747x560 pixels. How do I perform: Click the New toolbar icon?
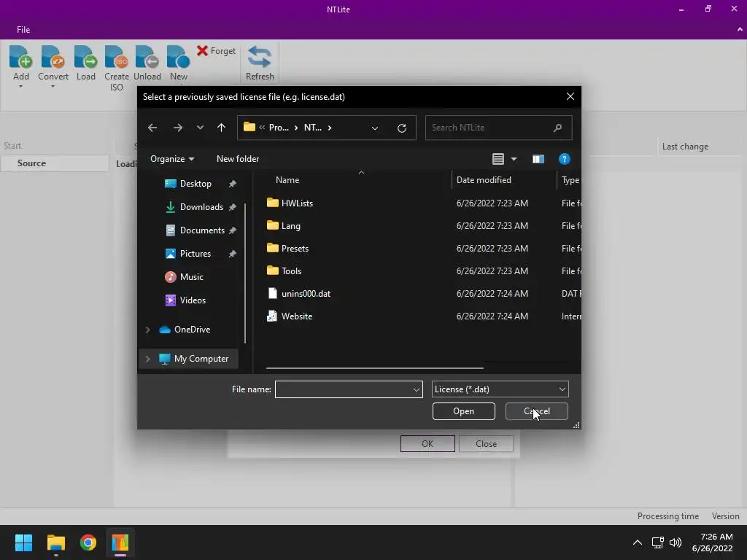coord(178,57)
